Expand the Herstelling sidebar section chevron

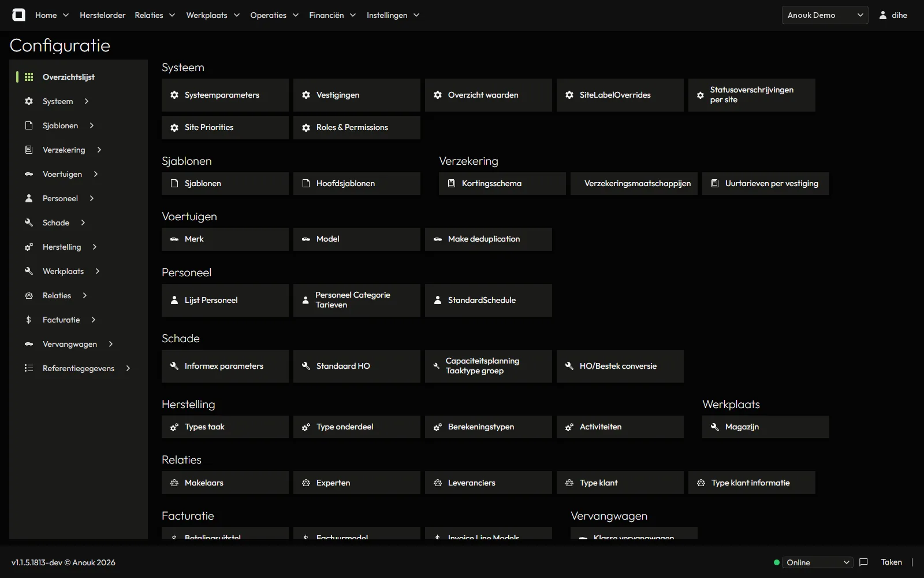(95, 247)
